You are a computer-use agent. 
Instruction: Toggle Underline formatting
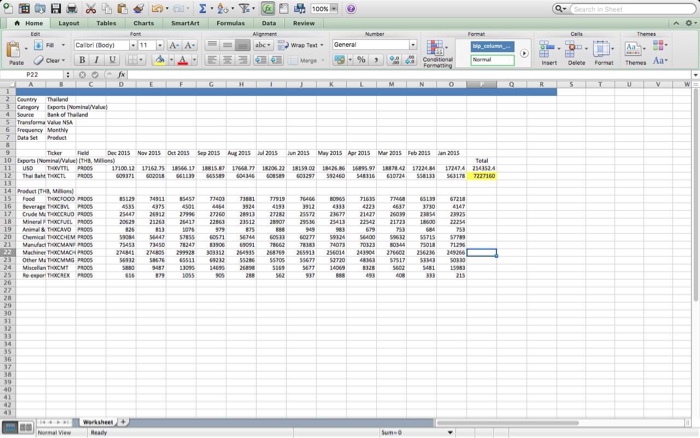(x=112, y=61)
